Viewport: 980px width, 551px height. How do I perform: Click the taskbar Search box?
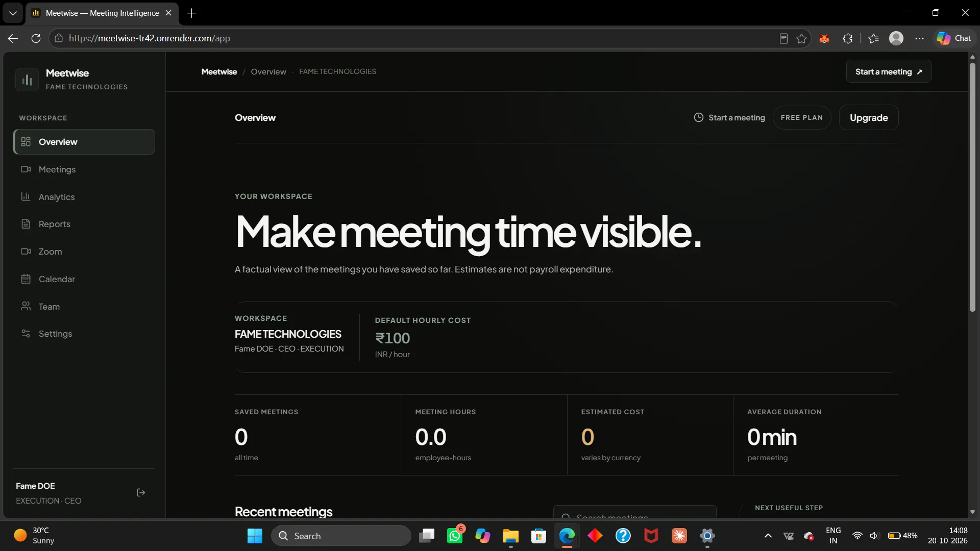(341, 536)
